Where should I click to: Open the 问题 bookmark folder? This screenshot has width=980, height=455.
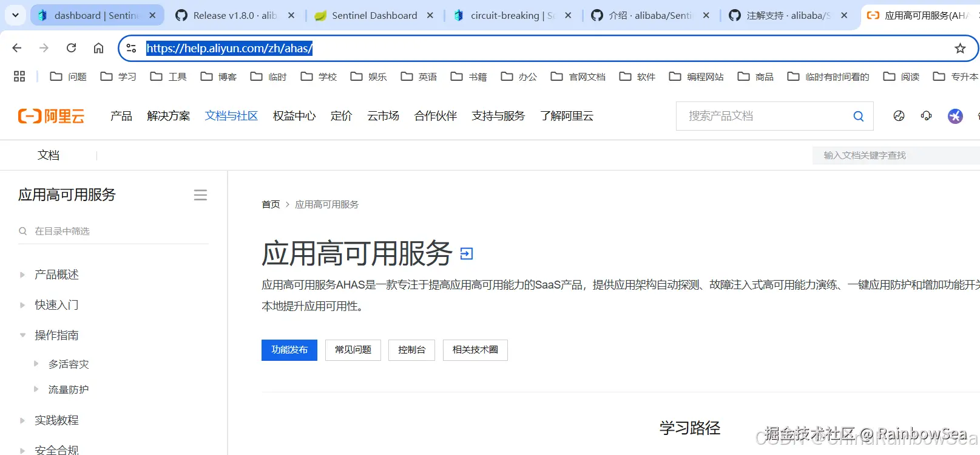pos(68,77)
